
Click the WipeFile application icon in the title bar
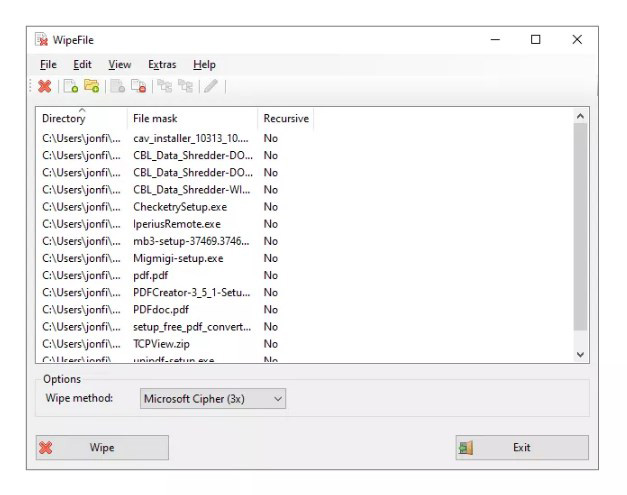[41, 40]
